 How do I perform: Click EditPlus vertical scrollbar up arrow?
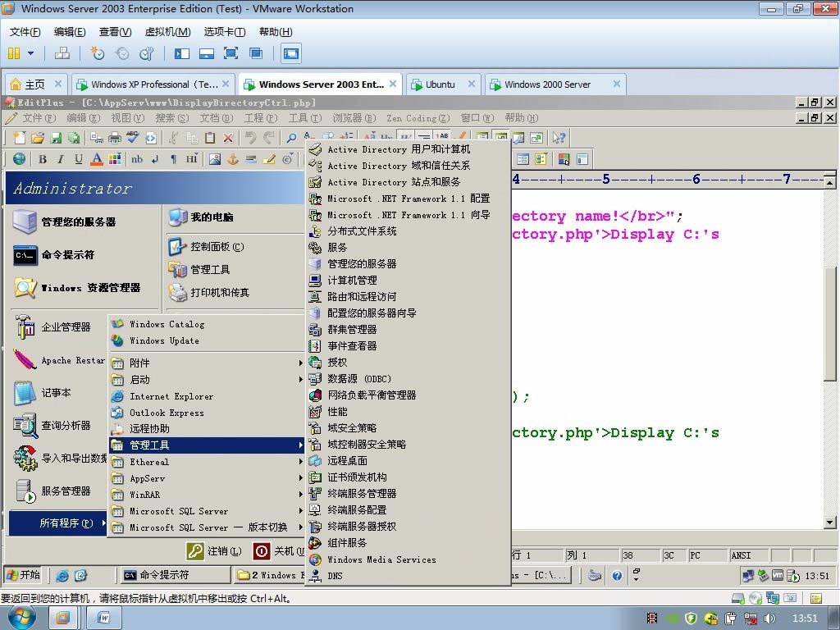830,183
